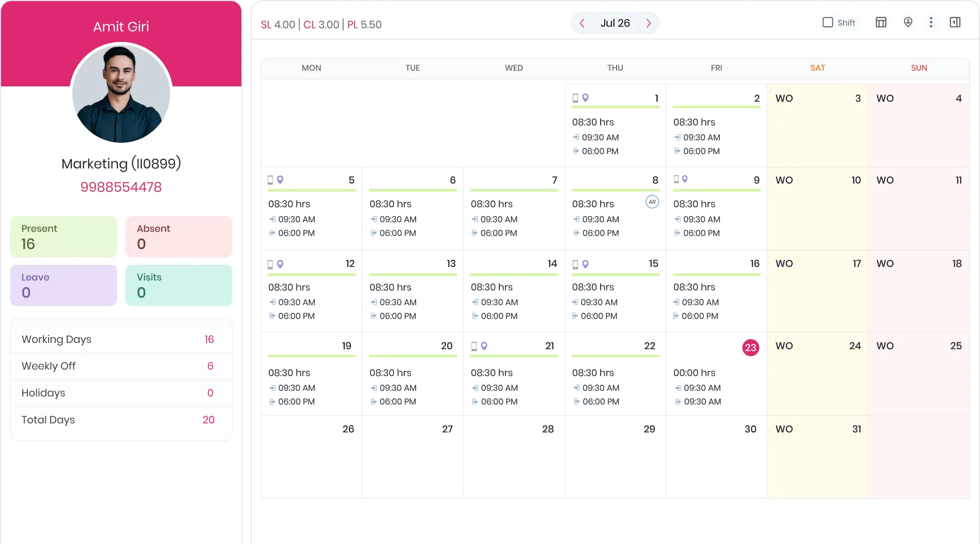Click the Amit Giri name heading
Screen dimensions: 980x544
coord(121,26)
